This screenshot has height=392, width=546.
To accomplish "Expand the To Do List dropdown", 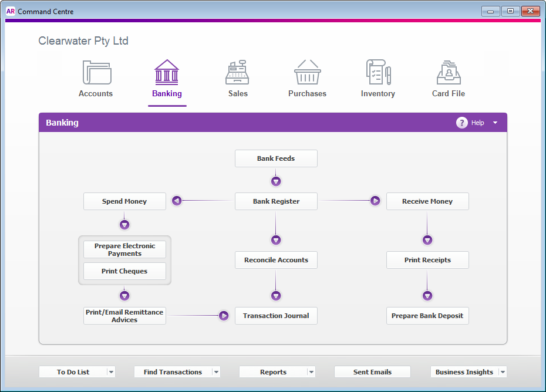I will [x=111, y=371].
